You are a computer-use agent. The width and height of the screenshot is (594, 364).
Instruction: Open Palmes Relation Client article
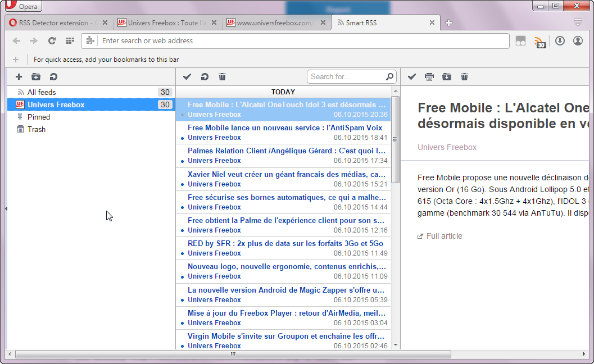tap(283, 156)
